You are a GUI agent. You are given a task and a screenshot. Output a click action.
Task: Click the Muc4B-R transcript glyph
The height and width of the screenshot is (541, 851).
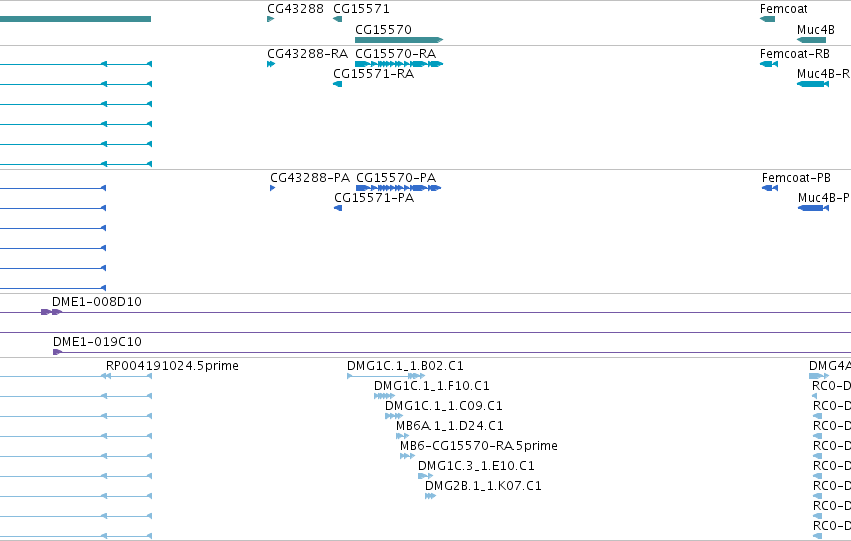812,84
